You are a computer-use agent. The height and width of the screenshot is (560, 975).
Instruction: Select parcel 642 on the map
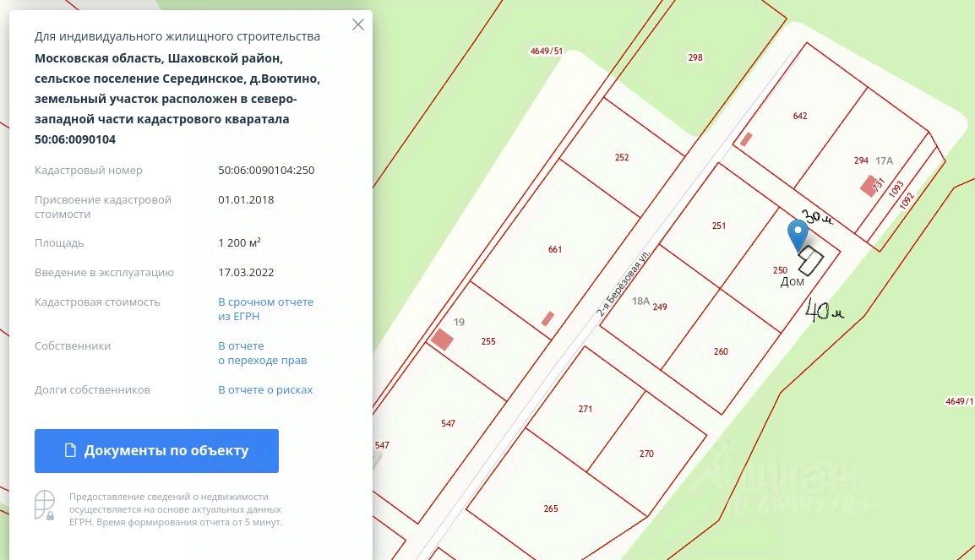[800, 116]
